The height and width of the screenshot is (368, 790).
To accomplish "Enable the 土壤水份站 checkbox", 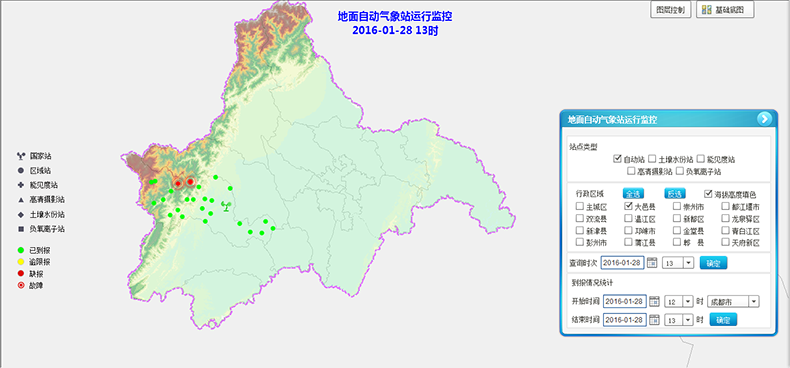I will (x=652, y=159).
